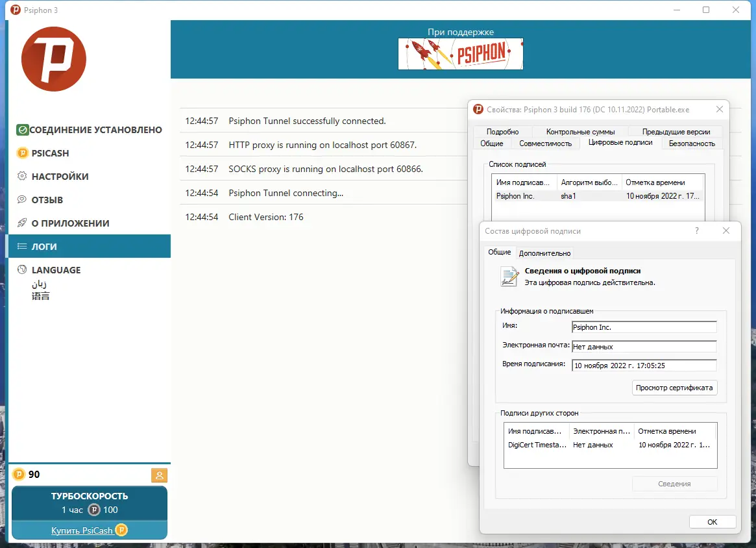
Task: Click the Psiphon icon in properties dialog title
Action: (478, 110)
